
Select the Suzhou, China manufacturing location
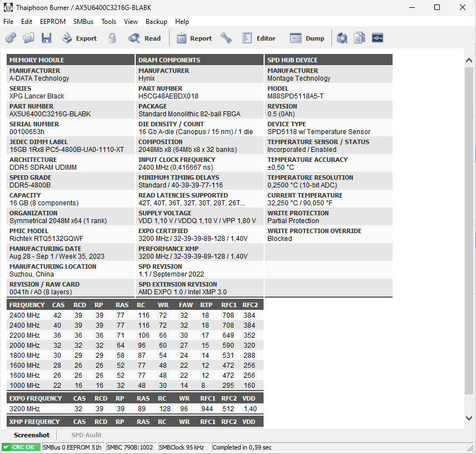(32, 274)
